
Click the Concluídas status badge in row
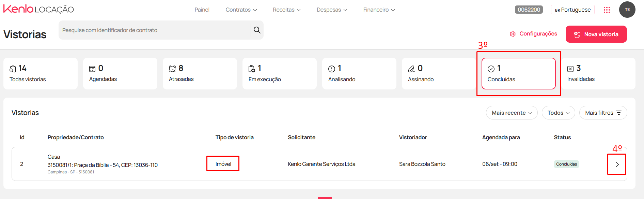coord(566,164)
